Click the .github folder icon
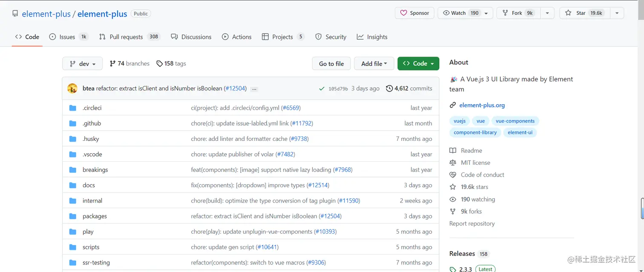Viewport: 644px width, 272px height. click(73, 123)
